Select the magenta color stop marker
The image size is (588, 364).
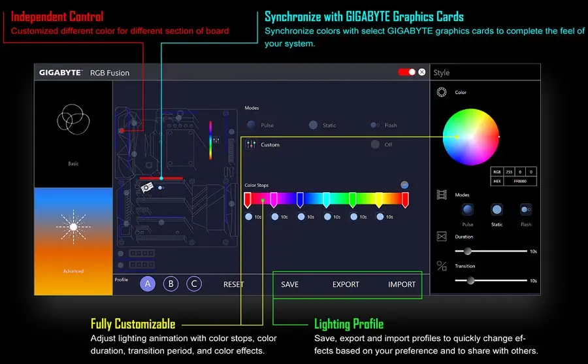(274, 199)
